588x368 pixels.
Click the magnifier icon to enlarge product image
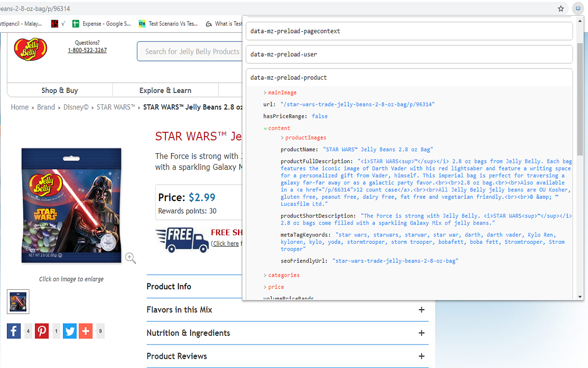click(130, 258)
